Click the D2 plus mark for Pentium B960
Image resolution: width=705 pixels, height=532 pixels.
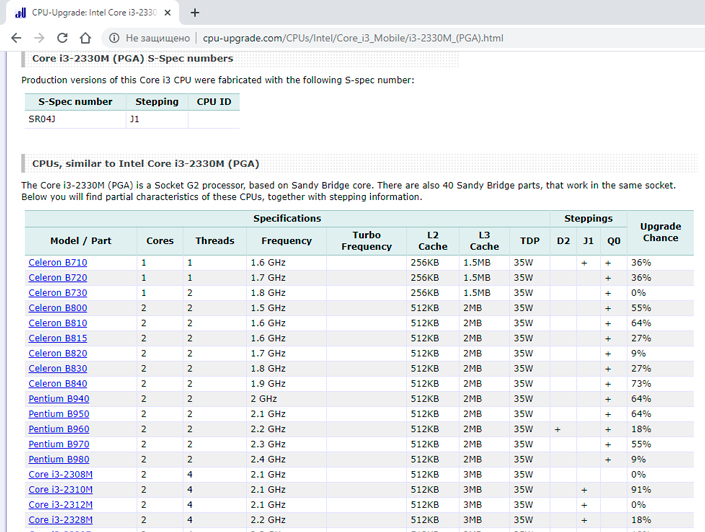coord(558,429)
